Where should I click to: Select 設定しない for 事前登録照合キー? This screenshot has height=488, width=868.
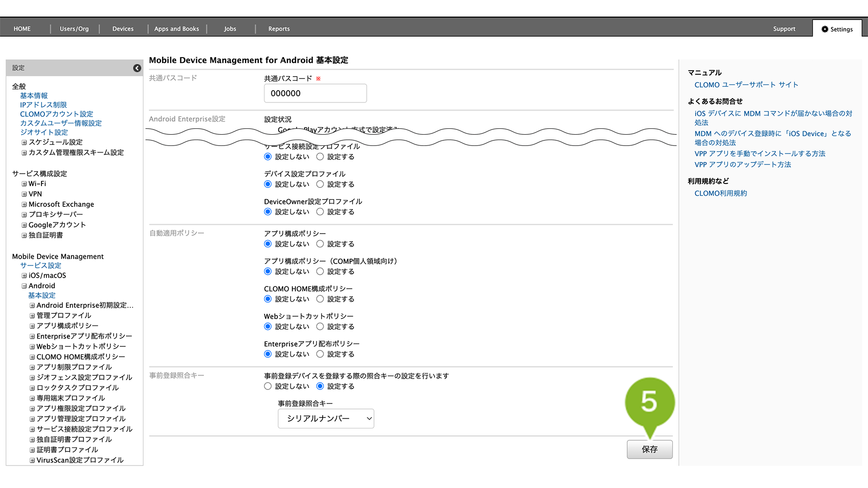coord(268,386)
